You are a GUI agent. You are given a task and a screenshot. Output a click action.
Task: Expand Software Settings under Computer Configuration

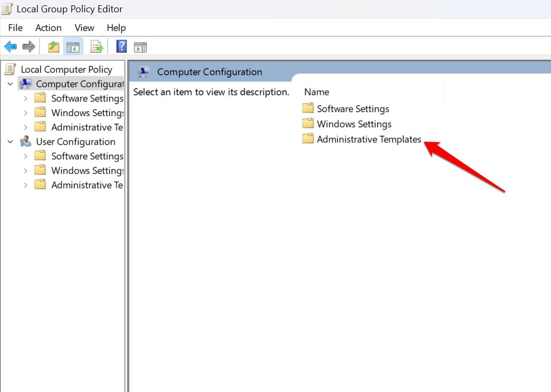pyautogui.click(x=25, y=98)
